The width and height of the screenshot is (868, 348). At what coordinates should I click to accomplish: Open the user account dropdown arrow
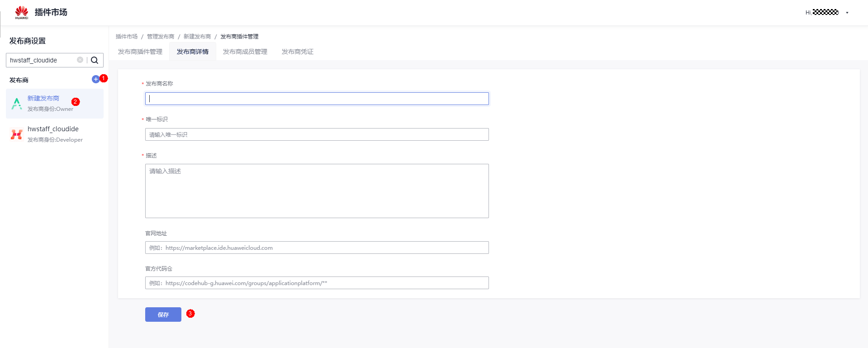coord(847,13)
